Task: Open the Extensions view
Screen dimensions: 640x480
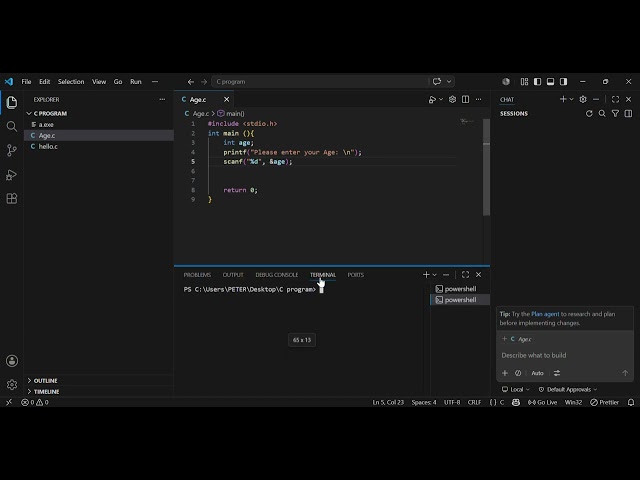Action: coord(12,199)
